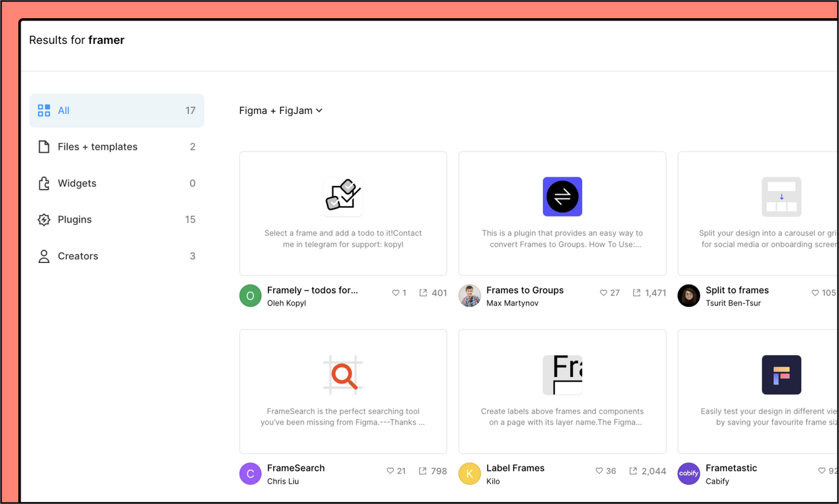This screenshot has height=504, width=839.
Task: Click the Creators person icon
Action: 44,256
